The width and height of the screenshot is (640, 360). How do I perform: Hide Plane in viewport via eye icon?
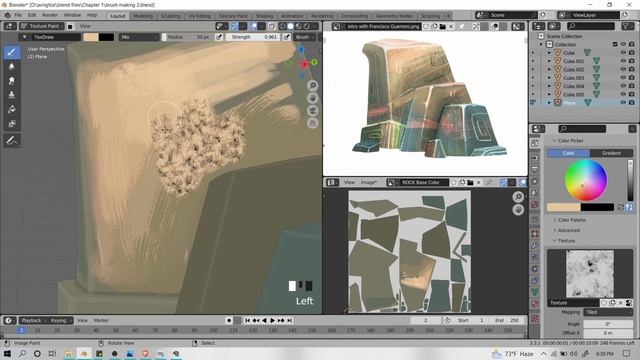(x=623, y=102)
